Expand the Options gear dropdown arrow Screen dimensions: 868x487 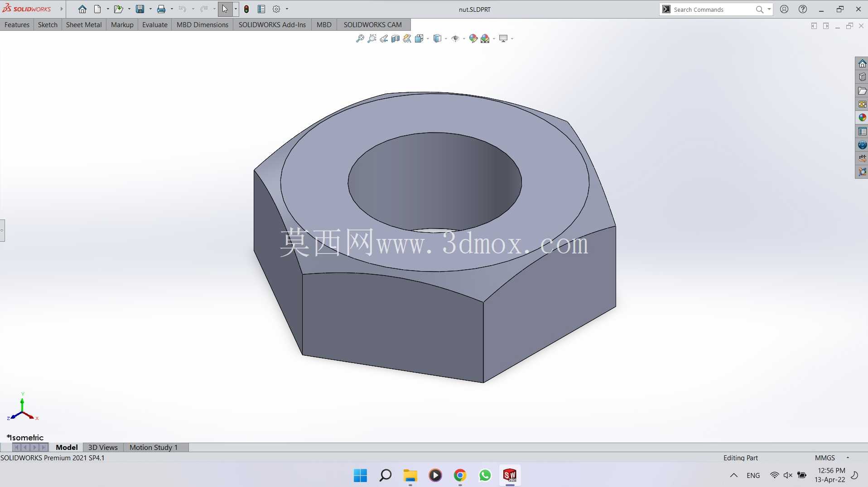[x=287, y=9]
